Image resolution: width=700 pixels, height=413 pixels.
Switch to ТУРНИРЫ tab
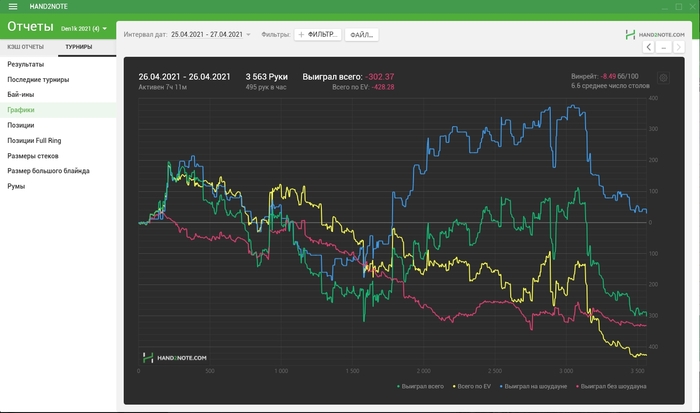(x=79, y=46)
